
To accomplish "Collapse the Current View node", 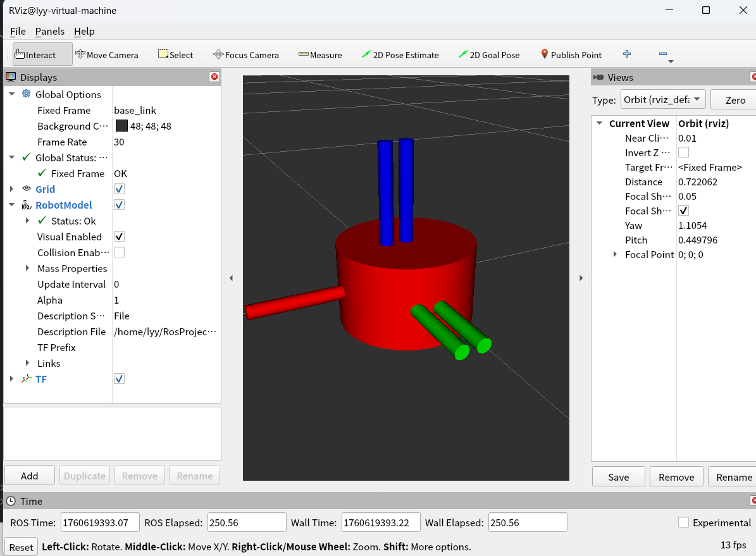I will [599, 123].
